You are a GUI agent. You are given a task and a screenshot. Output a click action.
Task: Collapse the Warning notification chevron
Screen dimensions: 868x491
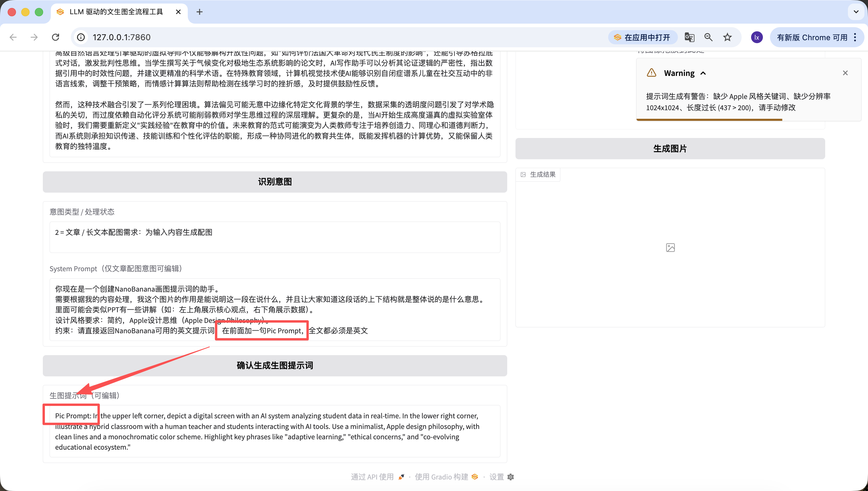pos(703,73)
